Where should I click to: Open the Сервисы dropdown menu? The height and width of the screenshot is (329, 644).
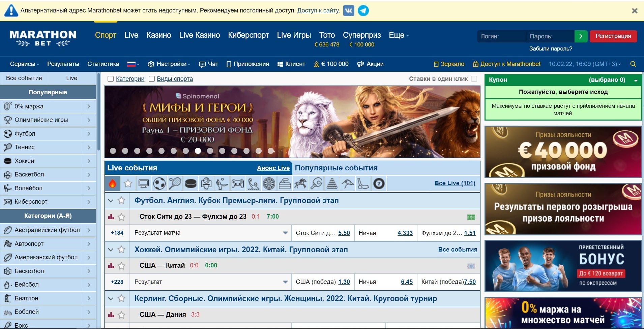point(25,64)
